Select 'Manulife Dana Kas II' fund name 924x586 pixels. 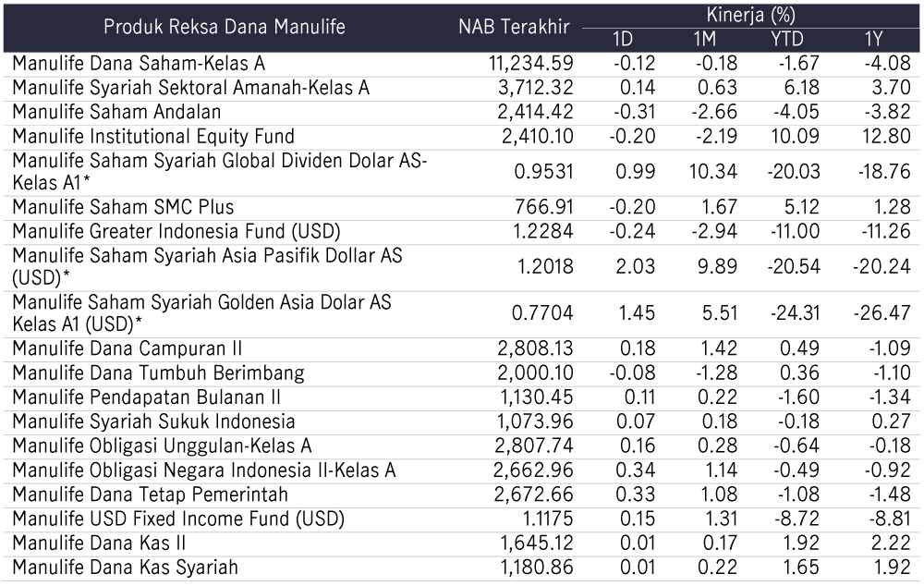pyautogui.click(x=99, y=543)
